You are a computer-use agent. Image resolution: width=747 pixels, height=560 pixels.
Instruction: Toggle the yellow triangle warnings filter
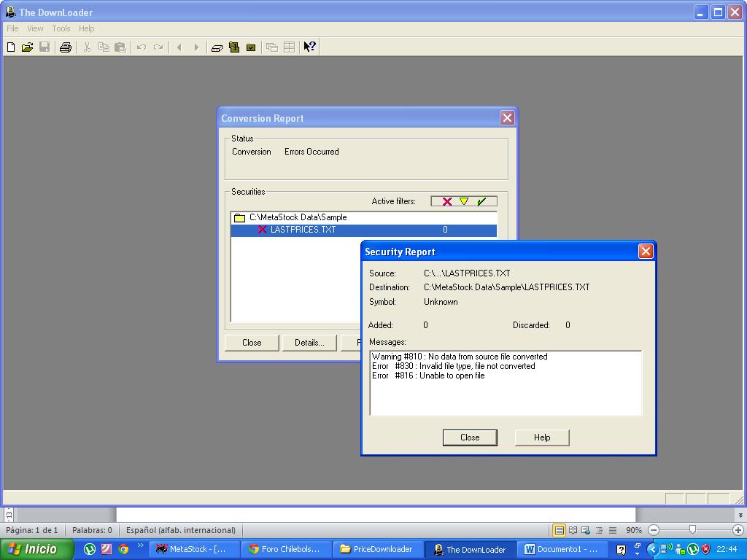[x=464, y=201]
